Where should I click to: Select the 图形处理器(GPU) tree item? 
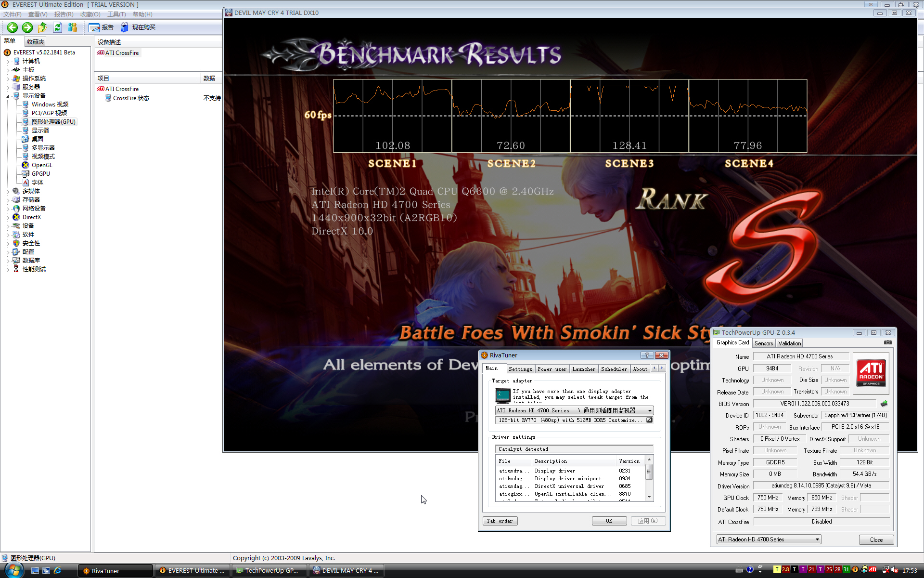53,122
